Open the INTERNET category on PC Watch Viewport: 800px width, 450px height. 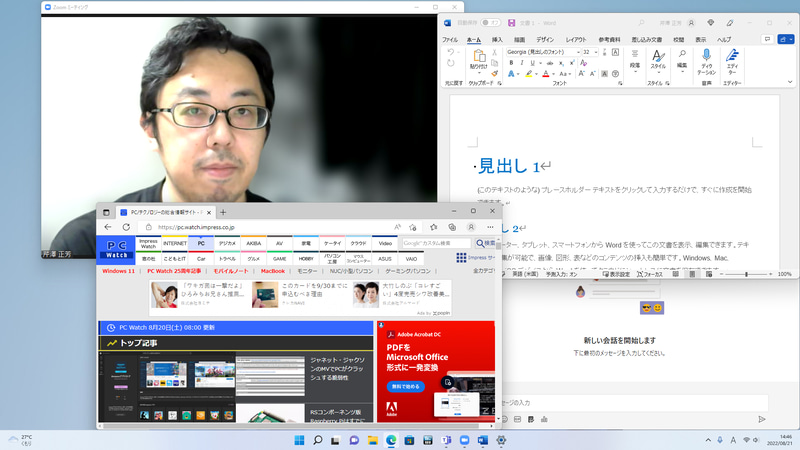point(174,243)
